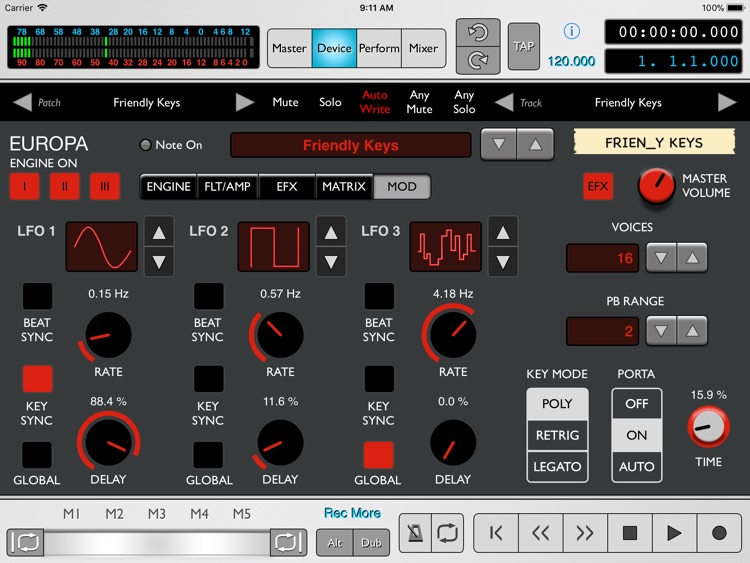Disable LFO 3 Global
This screenshot has height=563, width=750.
tap(379, 455)
